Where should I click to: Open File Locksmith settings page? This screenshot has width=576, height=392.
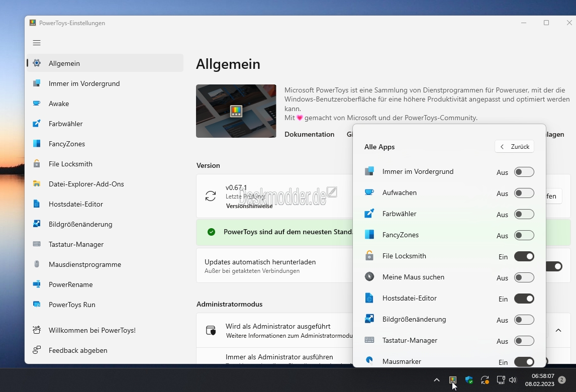105,164
